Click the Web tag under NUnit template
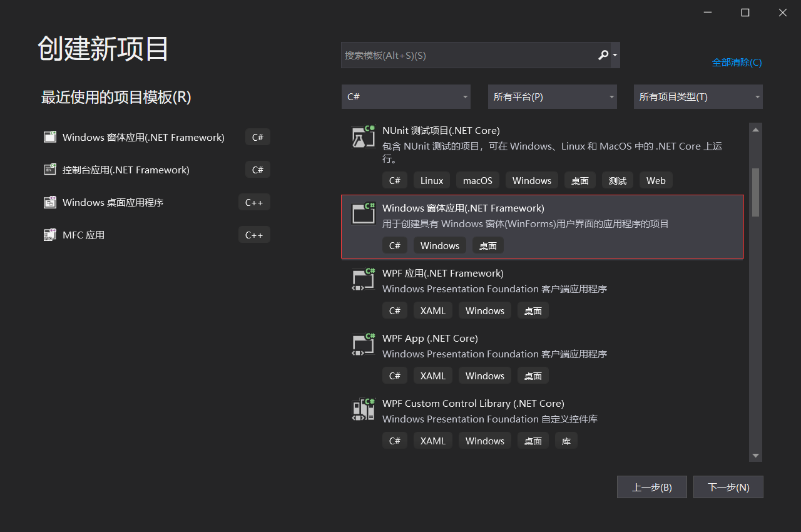 (656, 180)
